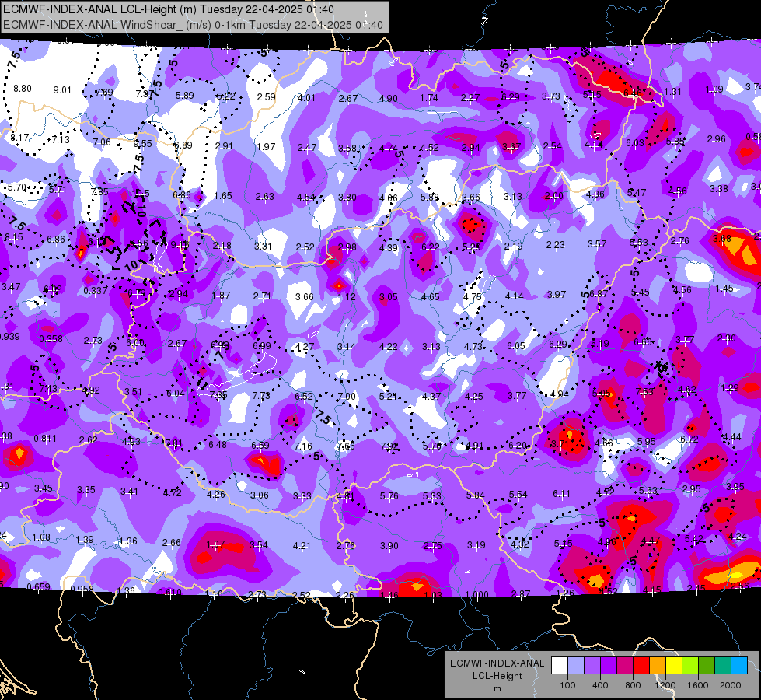This screenshot has height=700, width=761.
Task: Click the '2000' legend tick label
Action: tap(731, 685)
